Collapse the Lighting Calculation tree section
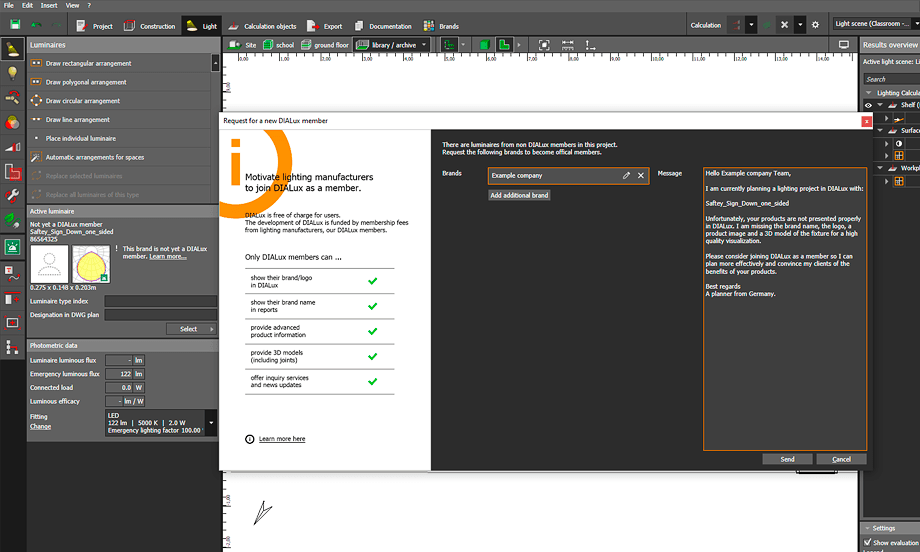Viewport: 920px width, 552px height. tap(869, 93)
